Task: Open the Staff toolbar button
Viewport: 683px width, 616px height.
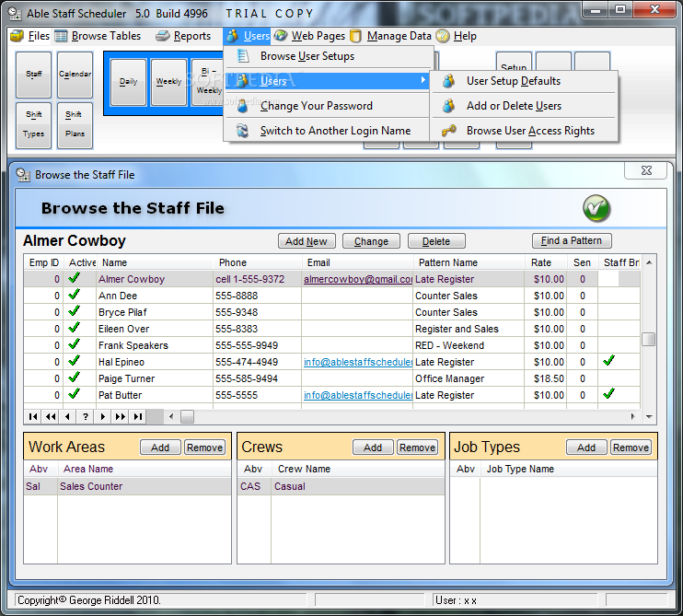Action: [33, 75]
